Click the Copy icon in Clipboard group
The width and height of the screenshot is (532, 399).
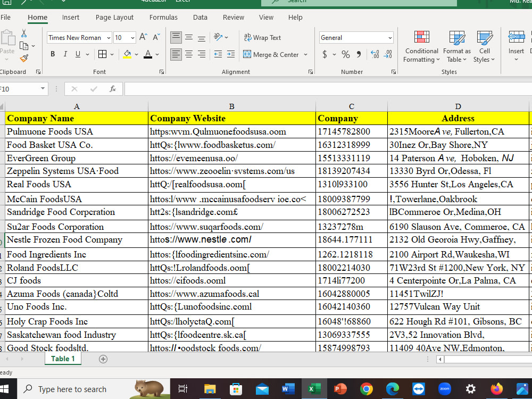[24, 46]
